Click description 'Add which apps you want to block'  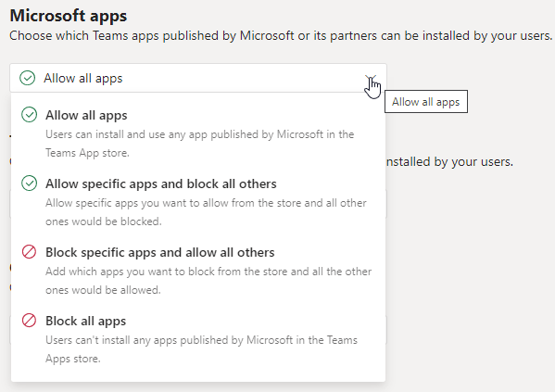[208, 281]
